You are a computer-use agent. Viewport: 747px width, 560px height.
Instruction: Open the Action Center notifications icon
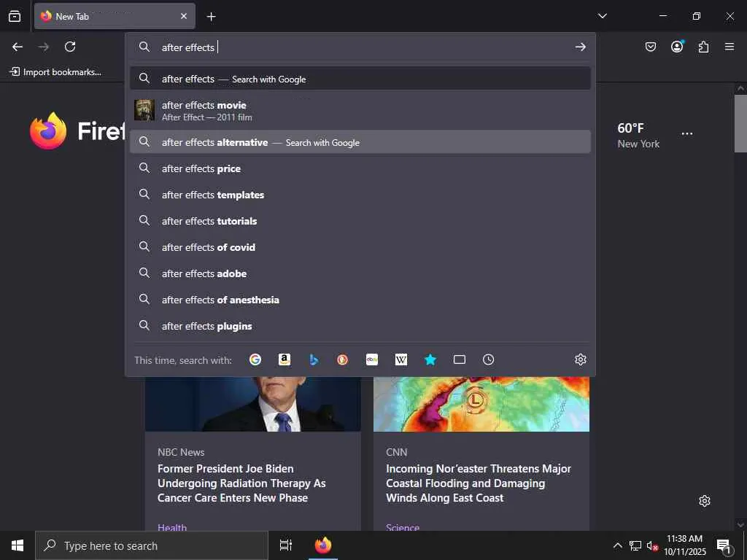[724, 545]
